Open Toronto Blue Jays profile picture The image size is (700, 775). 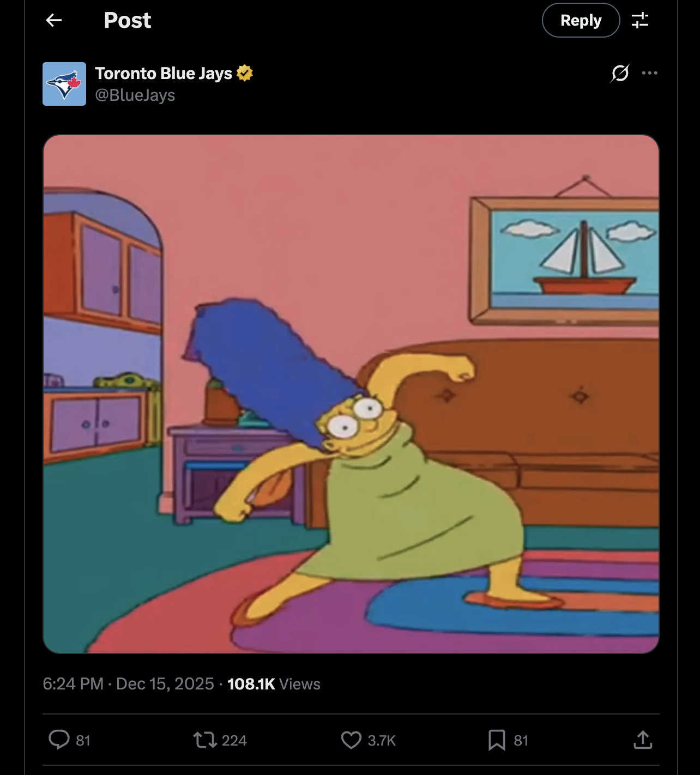coord(64,84)
